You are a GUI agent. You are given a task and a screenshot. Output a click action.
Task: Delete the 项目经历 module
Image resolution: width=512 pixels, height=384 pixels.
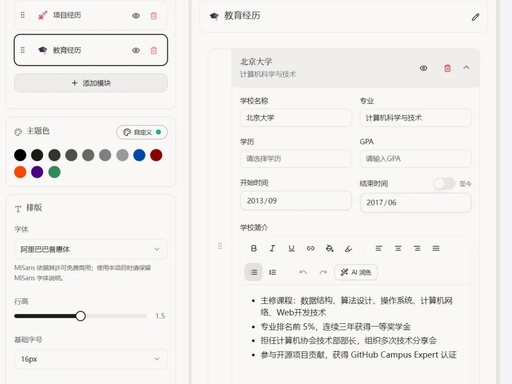coord(154,16)
